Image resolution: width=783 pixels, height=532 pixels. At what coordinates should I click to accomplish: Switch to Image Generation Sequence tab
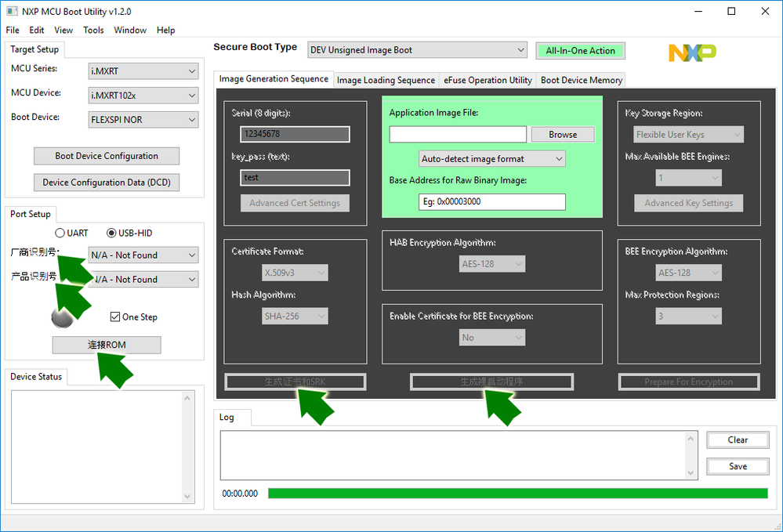point(274,79)
